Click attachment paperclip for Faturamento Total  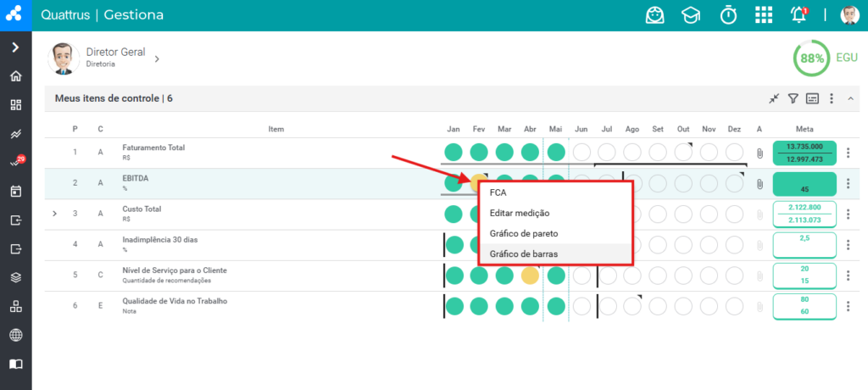pyautogui.click(x=759, y=153)
